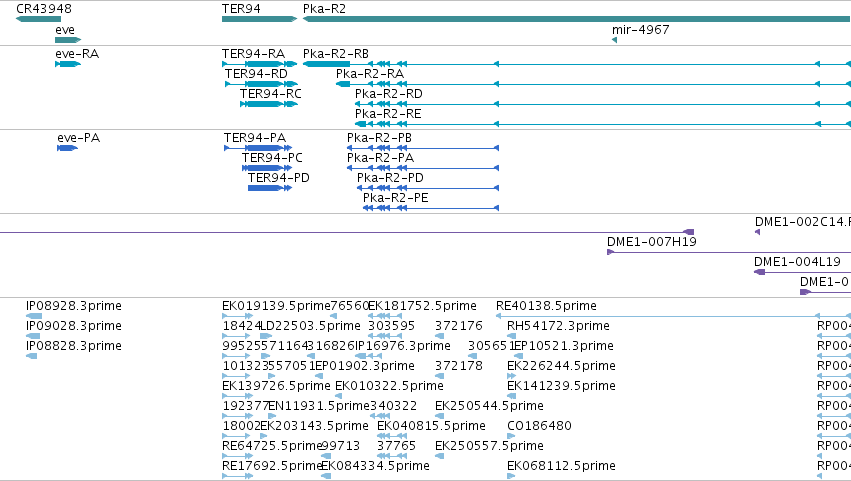The height and width of the screenshot is (481, 851).
Task: Click the CR43948 gene label
Action: [44, 9]
